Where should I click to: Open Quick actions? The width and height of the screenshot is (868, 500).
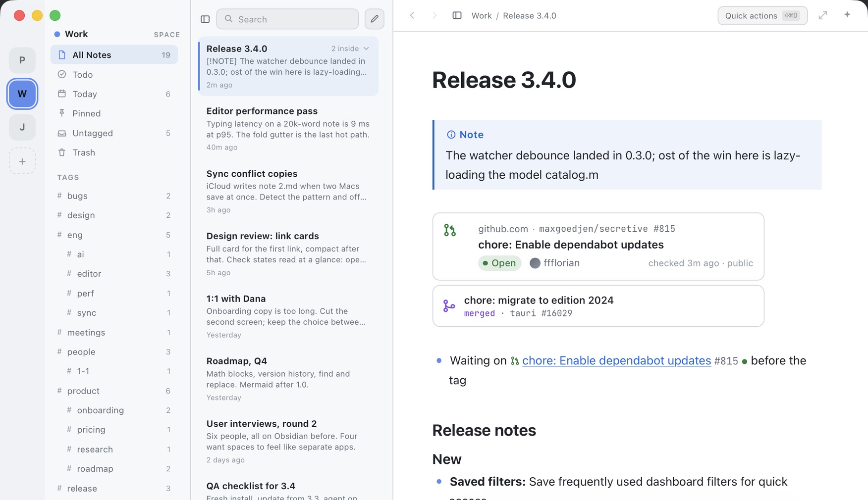[762, 15]
